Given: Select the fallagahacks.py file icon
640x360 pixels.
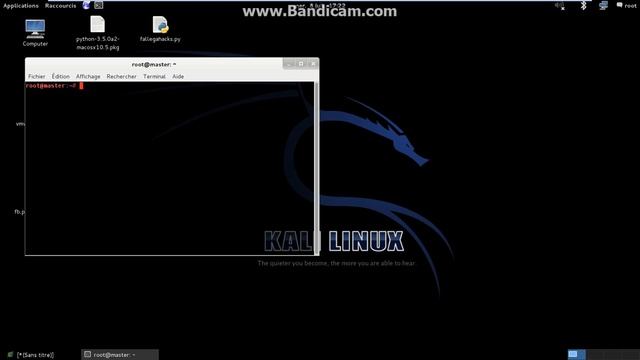Looking at the screenshot, I should (x=160, y=29).
